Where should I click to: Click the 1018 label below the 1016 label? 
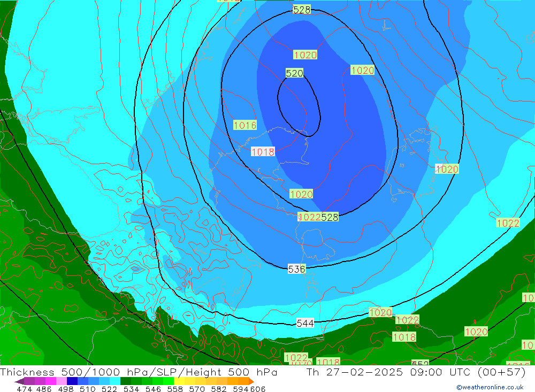coord(263,152)
